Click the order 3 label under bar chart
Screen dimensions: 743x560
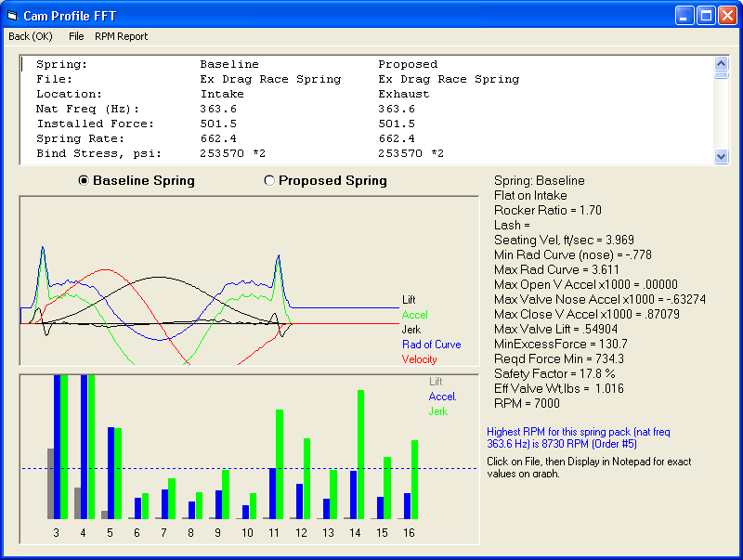coord(56,533)
